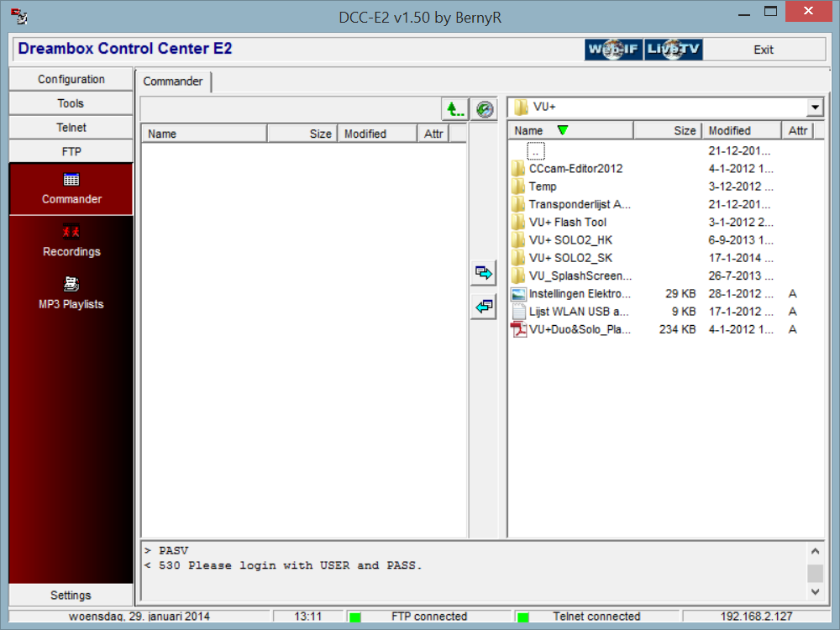
Task: Click 'Dreambox Control Center E2' title
Action: (125, 49)
